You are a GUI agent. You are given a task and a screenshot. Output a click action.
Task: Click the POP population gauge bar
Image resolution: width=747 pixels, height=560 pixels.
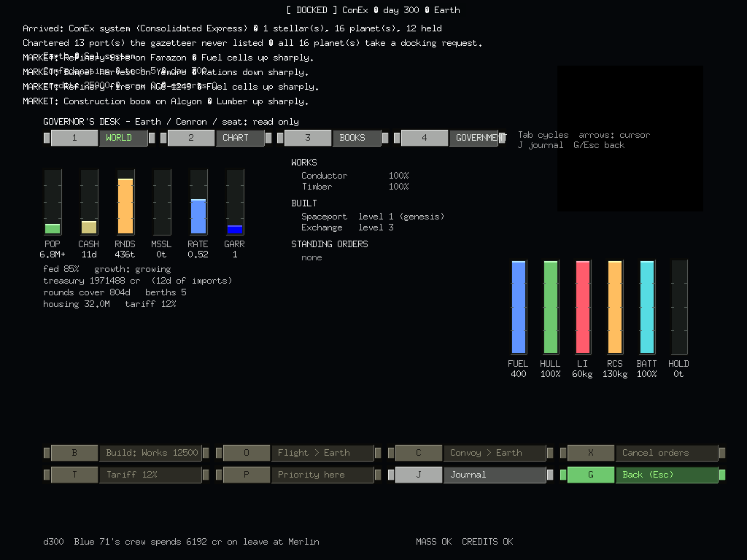[53, 202]
